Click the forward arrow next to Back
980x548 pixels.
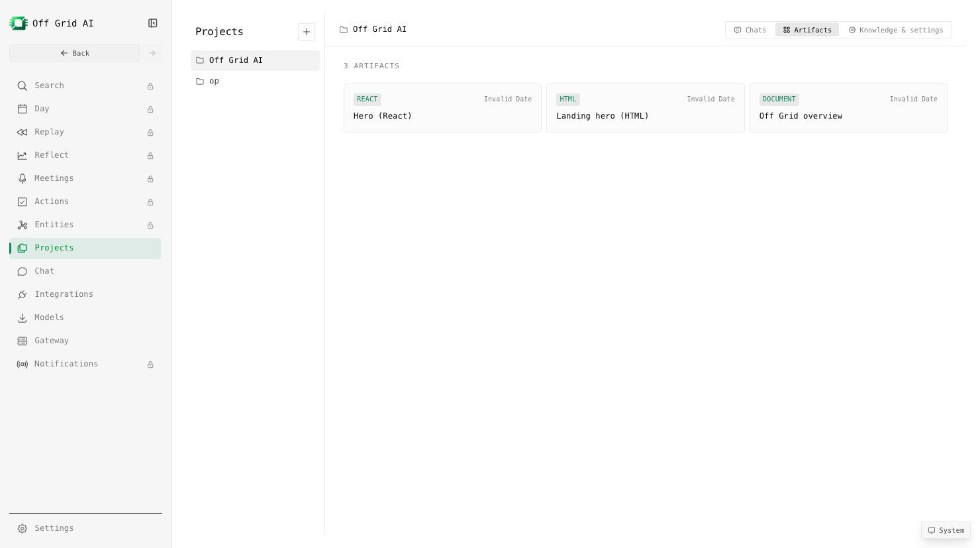coord(152,53)
